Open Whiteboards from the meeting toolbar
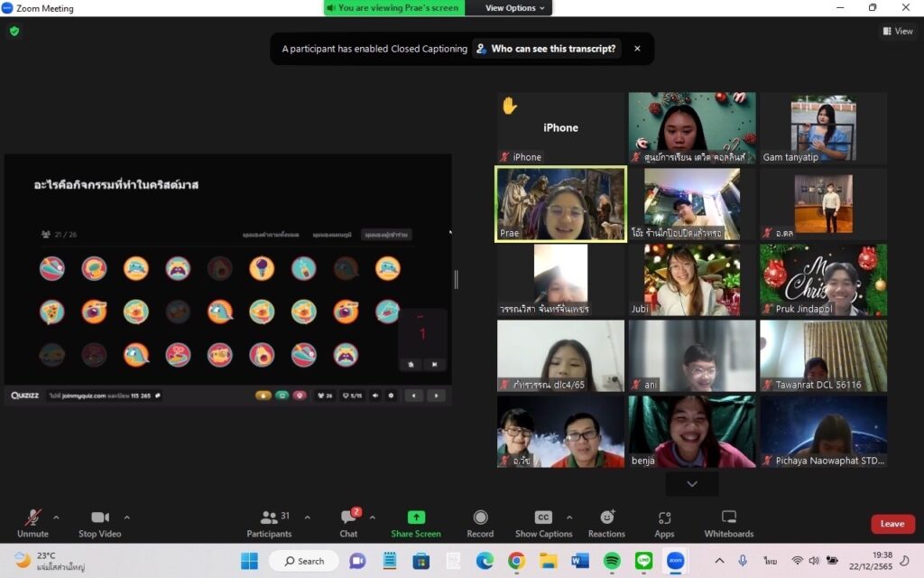This screenshot has height=578, width=924. click(x=728, y=523)
